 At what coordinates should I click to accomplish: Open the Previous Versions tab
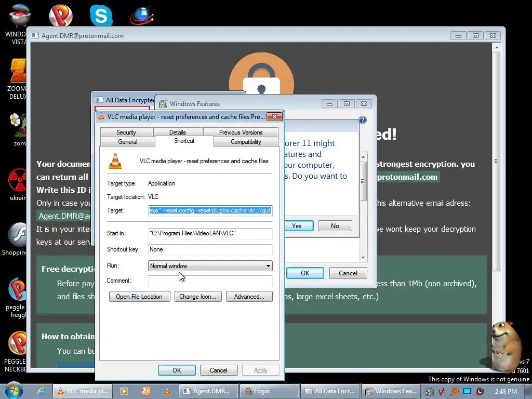241,132
